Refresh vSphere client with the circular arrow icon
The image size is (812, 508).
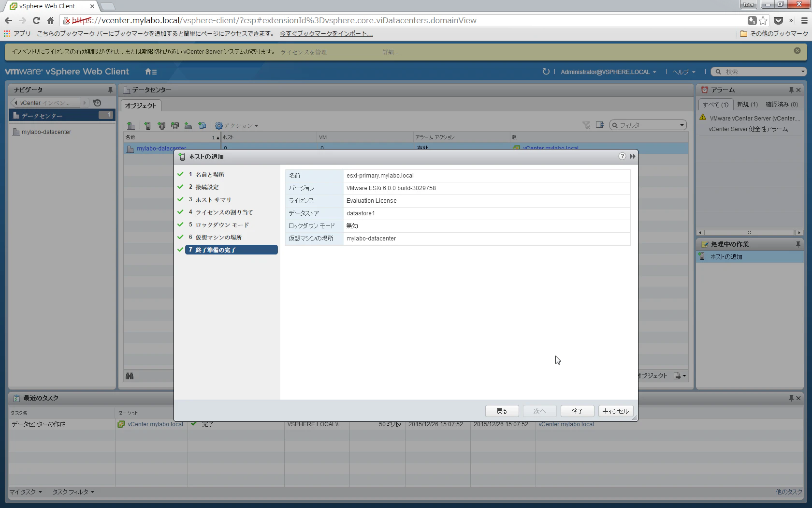546,72
